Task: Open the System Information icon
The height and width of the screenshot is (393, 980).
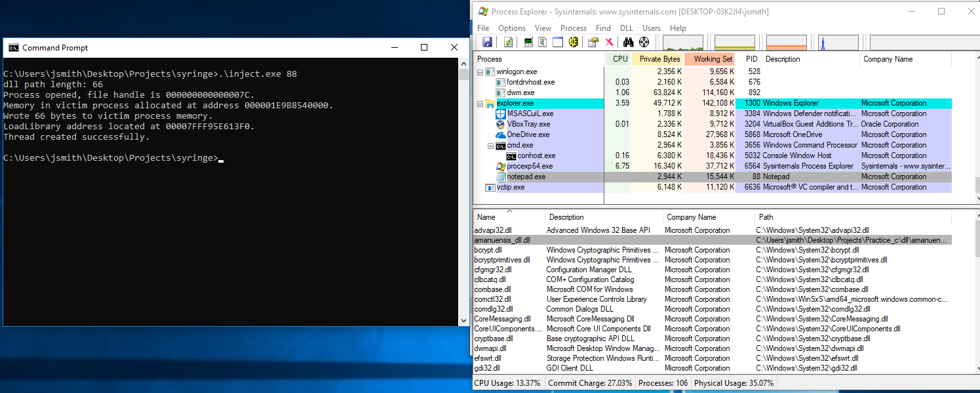Action: coord(528,41)
